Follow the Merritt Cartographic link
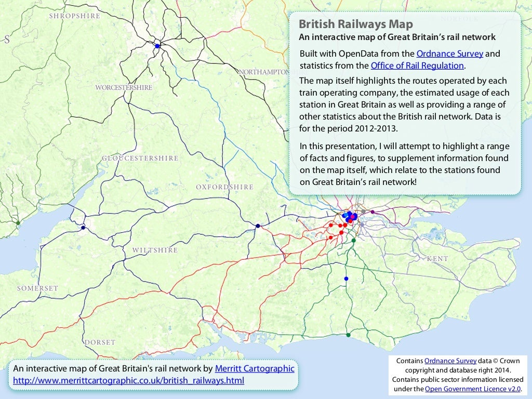This screenshot has height=399, width=532. pyautogui.click(x=255, y=368)
